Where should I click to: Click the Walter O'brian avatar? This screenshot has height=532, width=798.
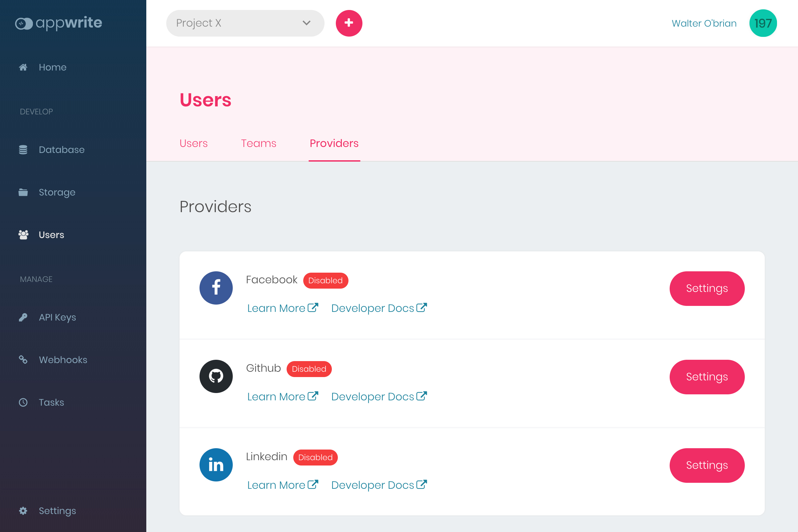[x=763, y=23]
